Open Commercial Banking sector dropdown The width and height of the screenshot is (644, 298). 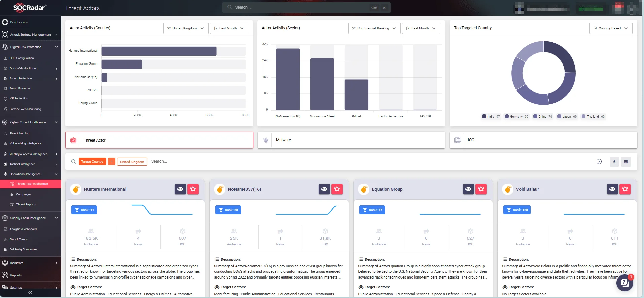pyautogui.click(x=374, y=28)
